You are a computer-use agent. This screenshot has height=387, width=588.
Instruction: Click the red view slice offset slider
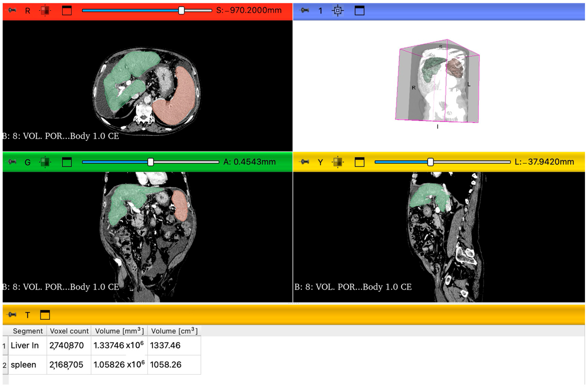pyautogui.click(x=181, y=10)
